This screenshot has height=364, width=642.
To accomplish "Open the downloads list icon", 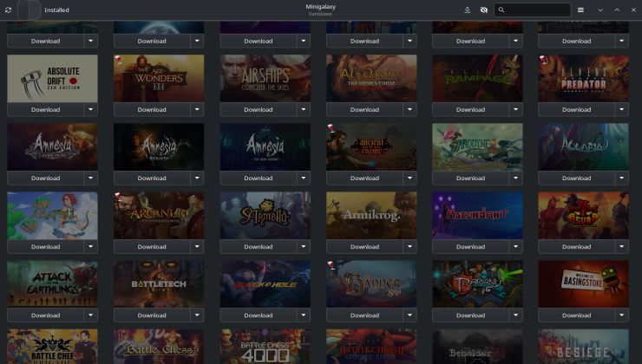I will [468, 10].
